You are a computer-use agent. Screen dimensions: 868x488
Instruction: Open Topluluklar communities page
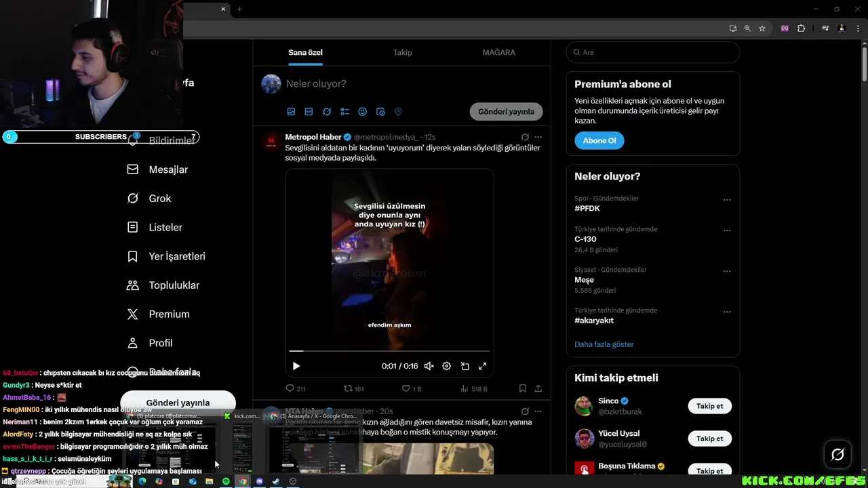point(163,285)
